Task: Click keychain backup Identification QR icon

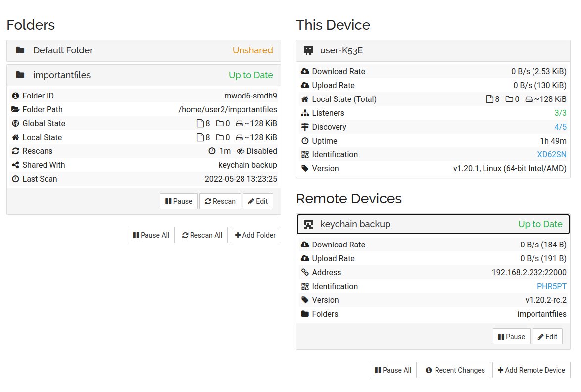Action: (305, 286)
